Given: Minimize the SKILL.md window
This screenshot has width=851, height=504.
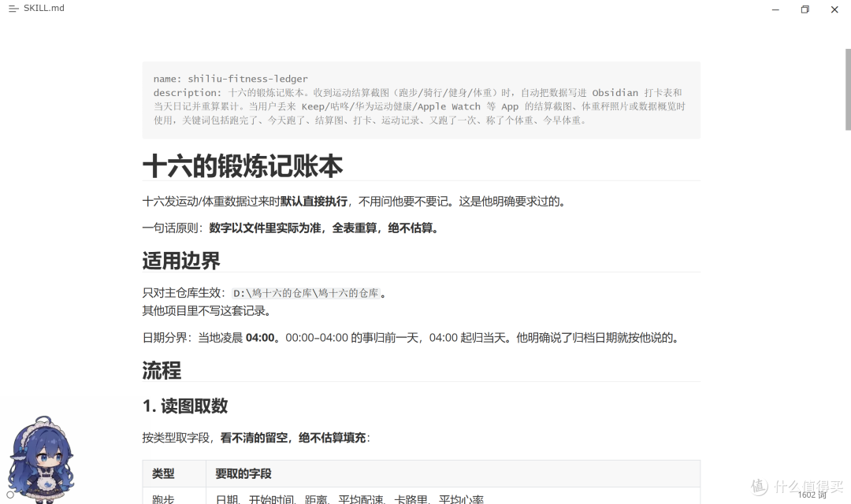Looking at the screenshot, I should point(775,9).
